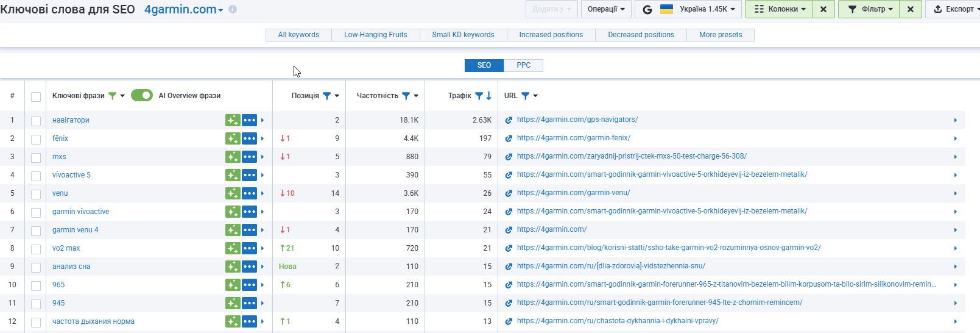Image resolution: width=980 pixels, height=333 pixels.
Task: Open three-dots menu for fēnix keyword
Action: (x=249, y=138)
